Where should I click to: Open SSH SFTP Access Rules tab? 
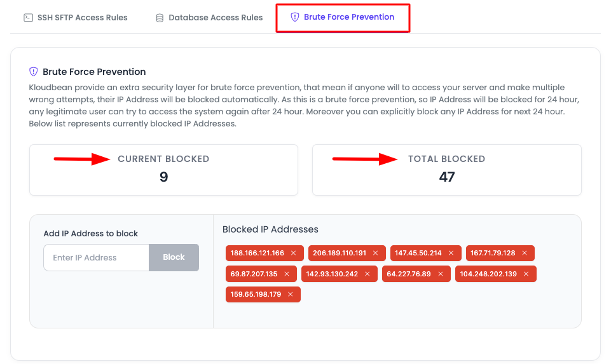click(x=76, y=18)
